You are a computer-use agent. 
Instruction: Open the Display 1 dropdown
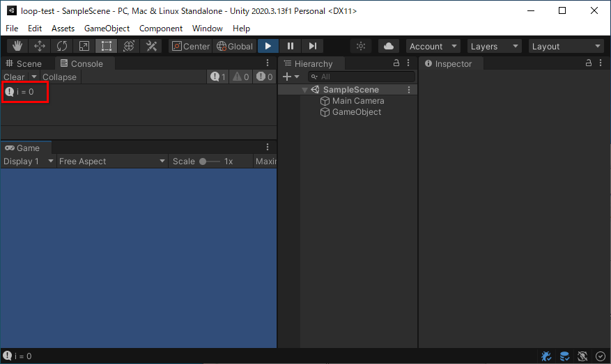pyautogui.click(x=29, y=161)
